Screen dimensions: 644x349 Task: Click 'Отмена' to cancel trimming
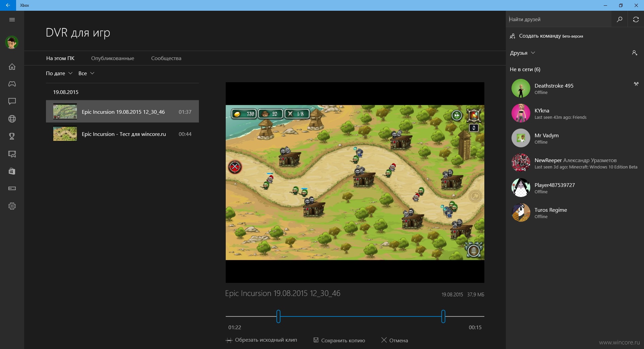point(395,340)
